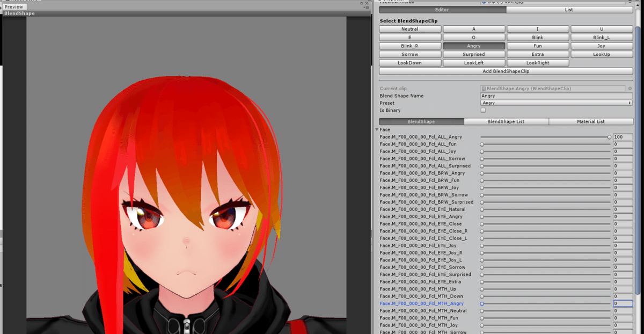
Task: Click the Fcl_ALL_Sorrow value field
Action: pos(623,159)
